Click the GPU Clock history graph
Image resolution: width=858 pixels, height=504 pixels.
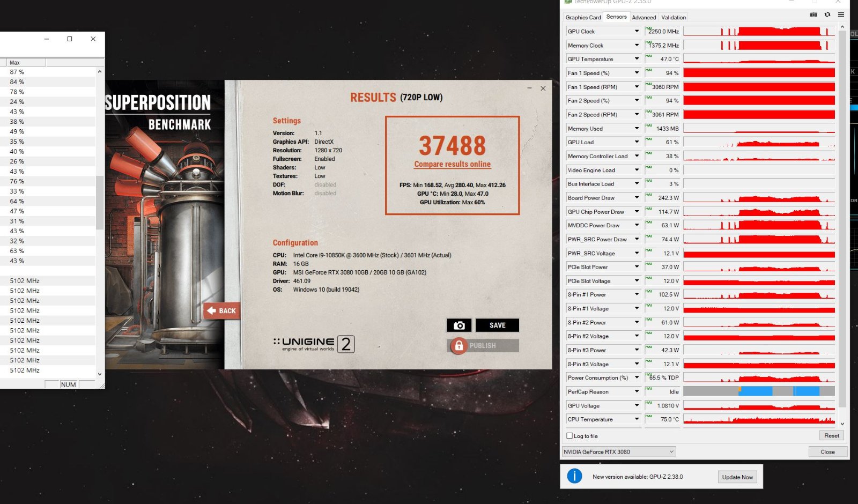point(759,31)
